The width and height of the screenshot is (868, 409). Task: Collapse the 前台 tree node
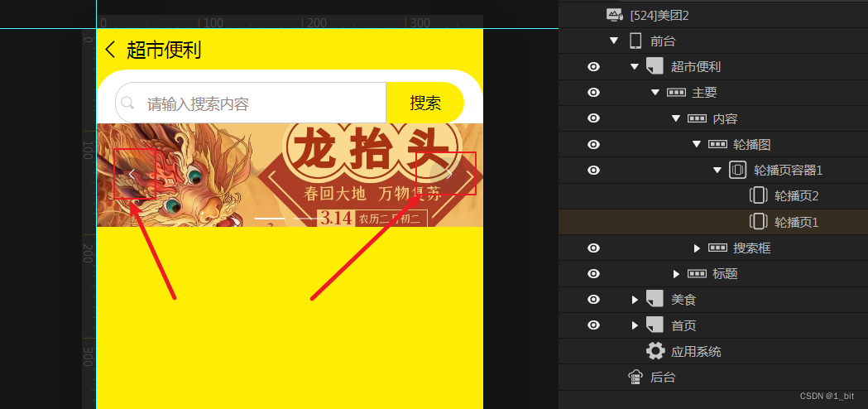click(x=613, y=41)
